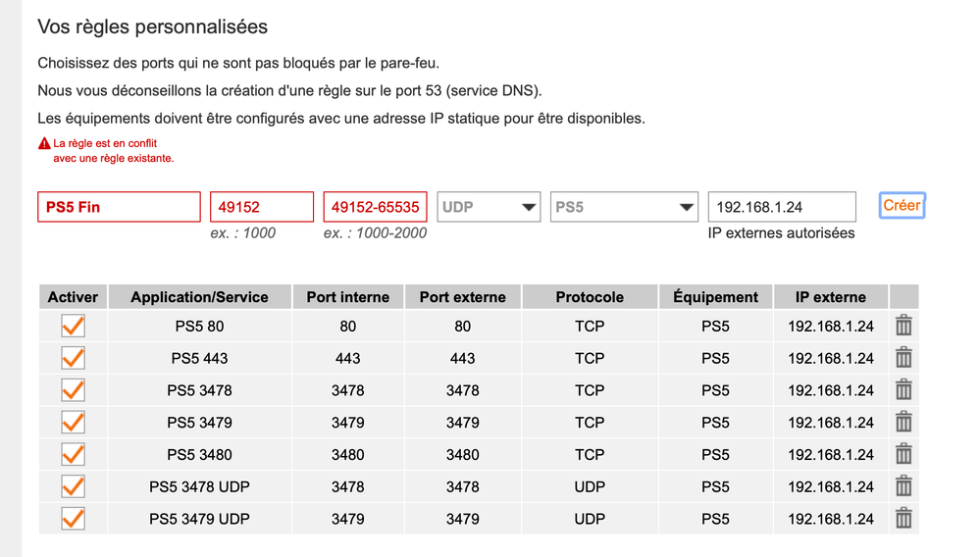The height and width of the screenshot is (557, 980).
Task: Click the PS5 Fin rule name field
Action: click(x=119, y=207)
